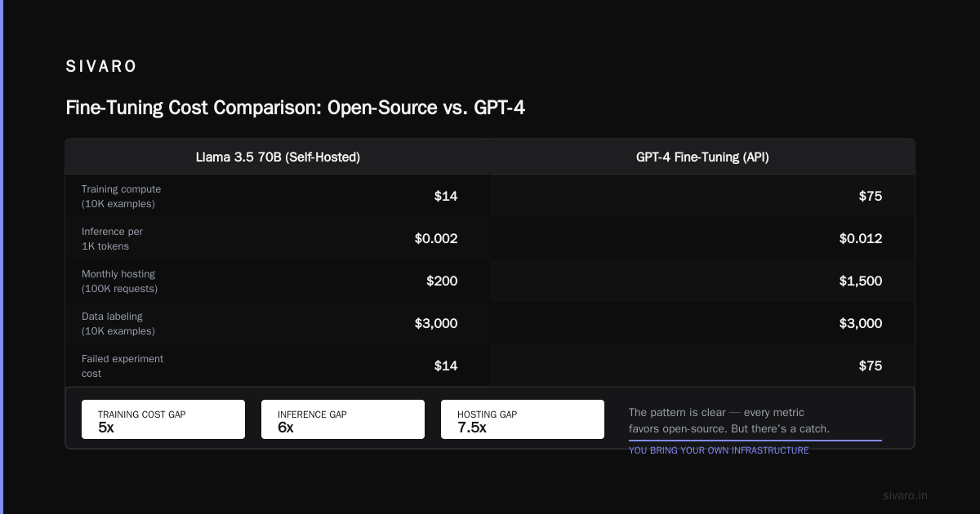Click the $0.002 inference value
The width and height of the screenshot is (980, 514).
pos(436,238)
